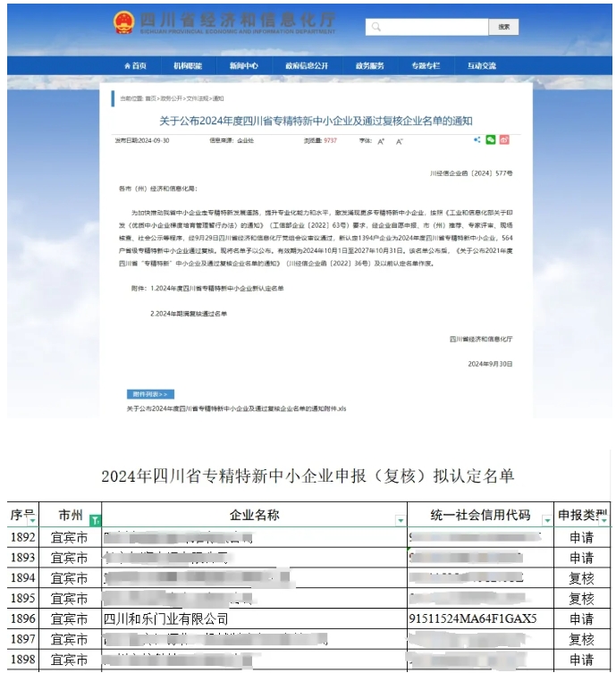The width and height of the screenshot is (616, 673).
Task: Open the 新闻中心 navigation item
Action: click(243, 66)
